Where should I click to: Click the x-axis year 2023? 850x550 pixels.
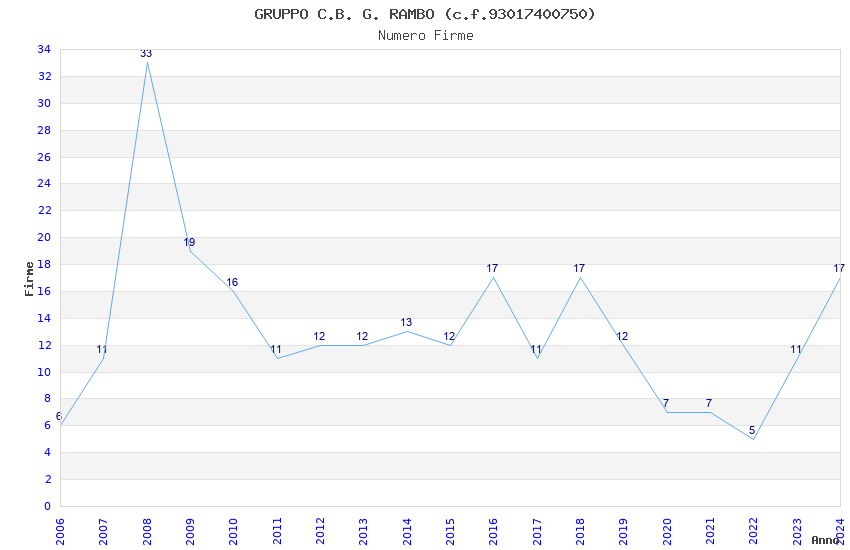click(x=796, y=532)
